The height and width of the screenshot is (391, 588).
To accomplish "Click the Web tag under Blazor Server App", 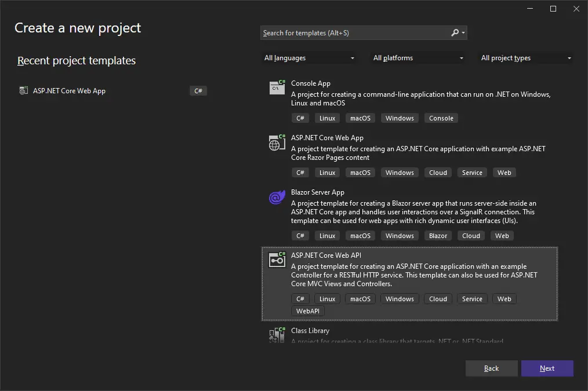I will pyautogui.click(x=502, y=236).
